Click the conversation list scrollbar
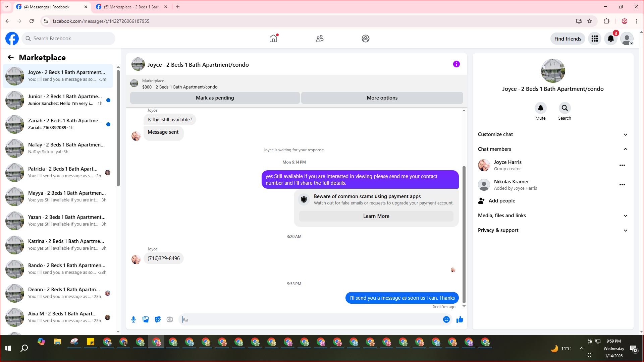The image size is (644, 362). pos(118,127)
